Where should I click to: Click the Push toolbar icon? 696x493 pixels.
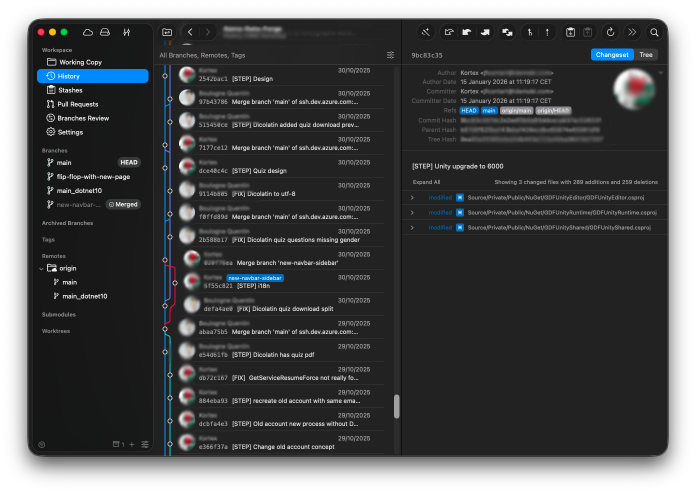[485, 32]
